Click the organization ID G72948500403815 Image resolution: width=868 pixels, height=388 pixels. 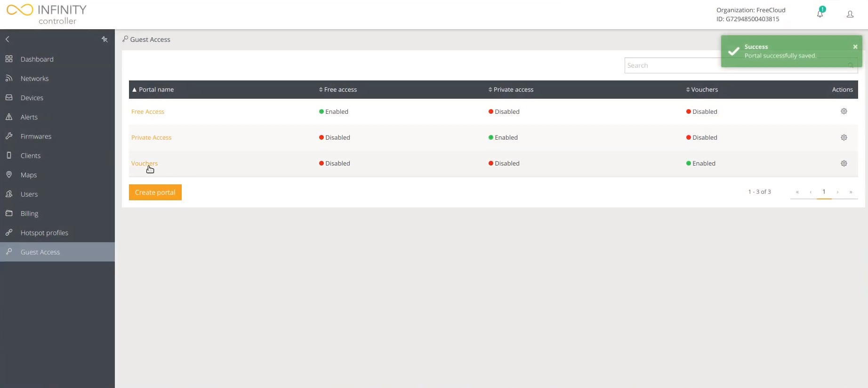(x=748, y=19)
